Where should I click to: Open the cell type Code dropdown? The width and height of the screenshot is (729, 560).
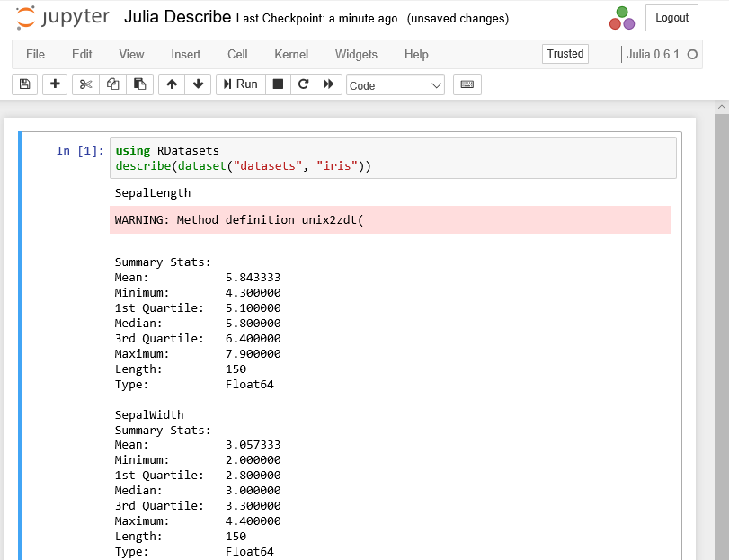(396, 85)
